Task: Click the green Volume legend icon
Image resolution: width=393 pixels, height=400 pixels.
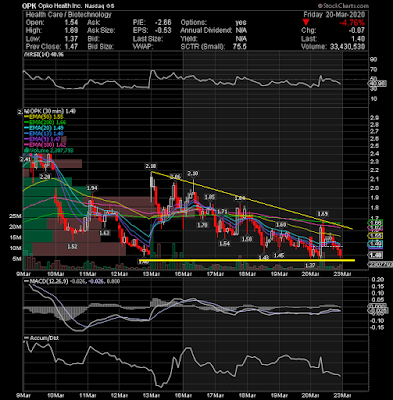Action: pyautogui.click(x=26, y=151)
